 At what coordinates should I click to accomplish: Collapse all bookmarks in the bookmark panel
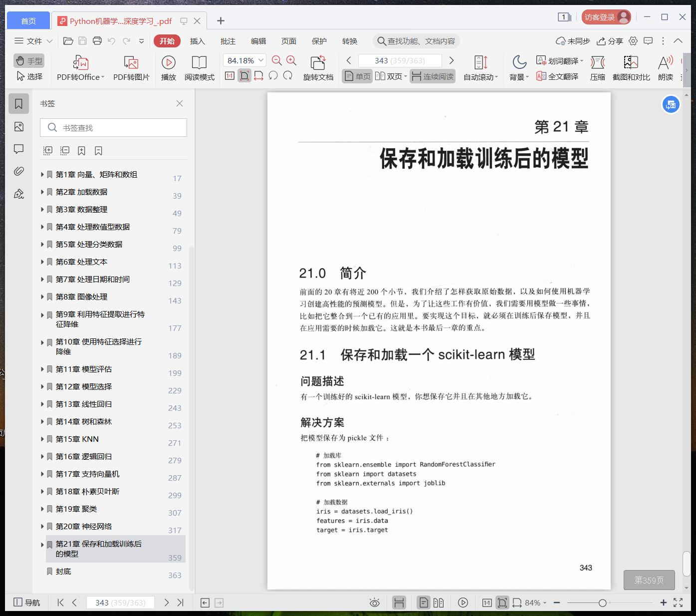tap(65, 150)
